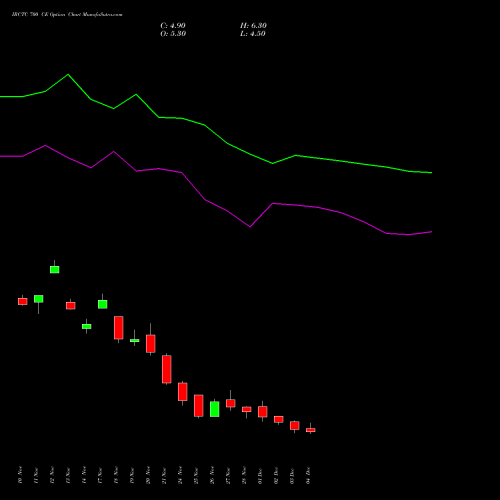Select the 04 Dec date label
This screenshot has width=500, height=500.
(x=308, y=475)
